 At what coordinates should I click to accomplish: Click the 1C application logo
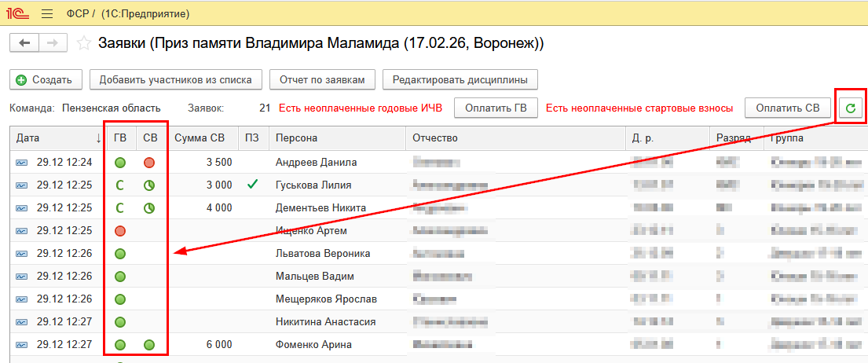tap(16, 14)
